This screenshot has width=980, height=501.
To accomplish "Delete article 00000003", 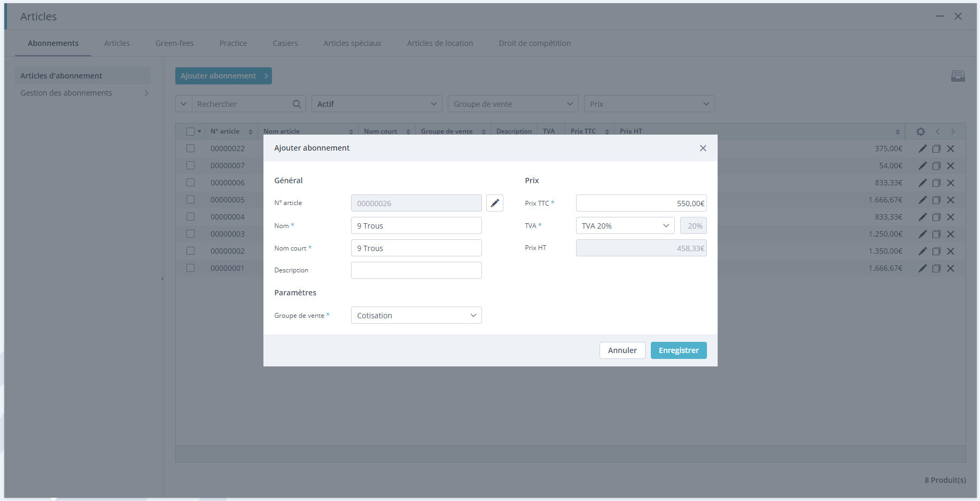I will 951,234.
